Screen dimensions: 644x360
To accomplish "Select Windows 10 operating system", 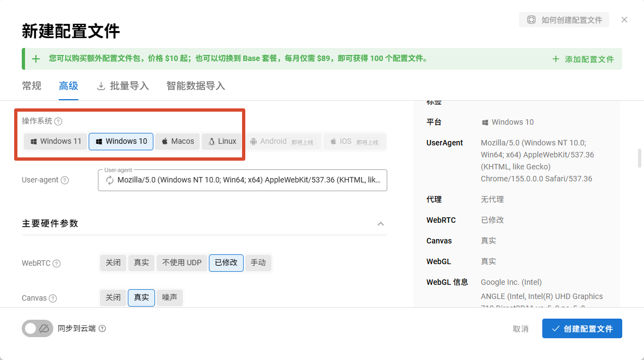I will pyautogui.click(x=121, y=142).
